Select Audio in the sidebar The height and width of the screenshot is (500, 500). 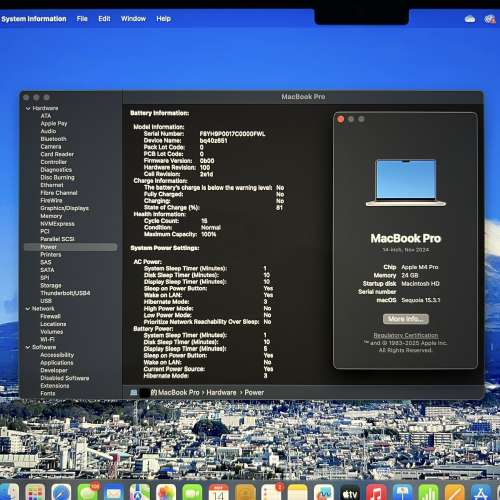point(48,131)
